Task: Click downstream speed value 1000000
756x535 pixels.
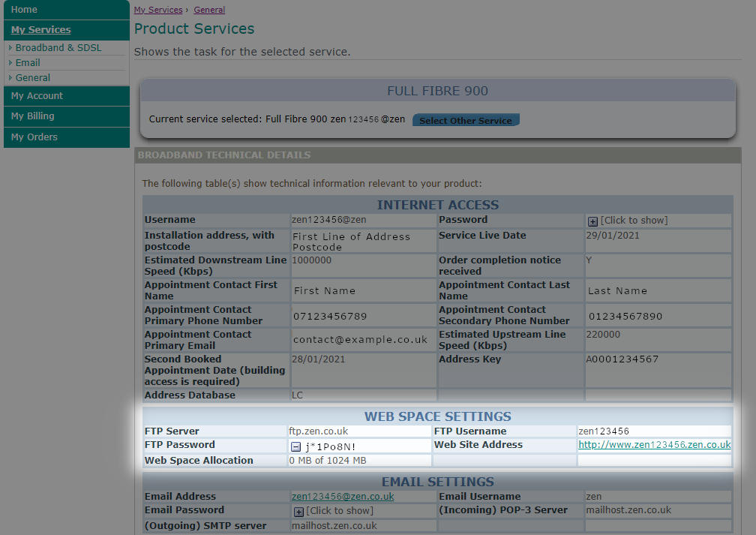Action: (311, 260)
